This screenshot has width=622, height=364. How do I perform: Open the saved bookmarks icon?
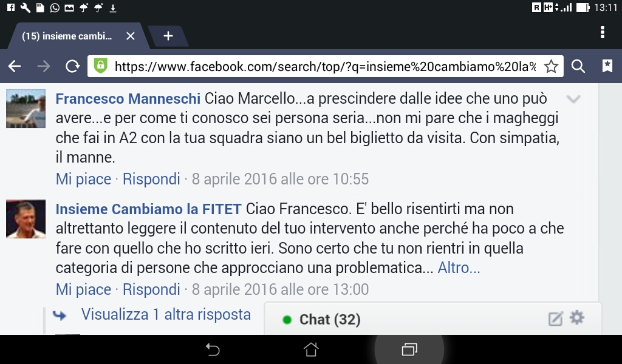pyautogui.click(x=607, y=66)
